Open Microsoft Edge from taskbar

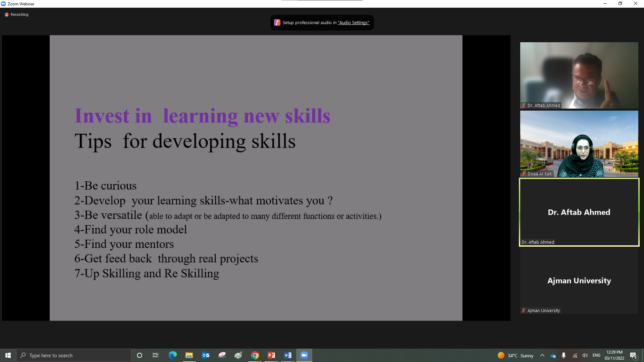173,355
